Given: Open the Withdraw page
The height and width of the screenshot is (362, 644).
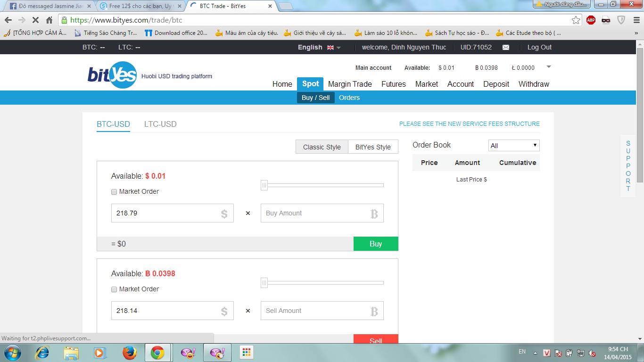Looking at the screenshot, I should click(x=534, y=84).
